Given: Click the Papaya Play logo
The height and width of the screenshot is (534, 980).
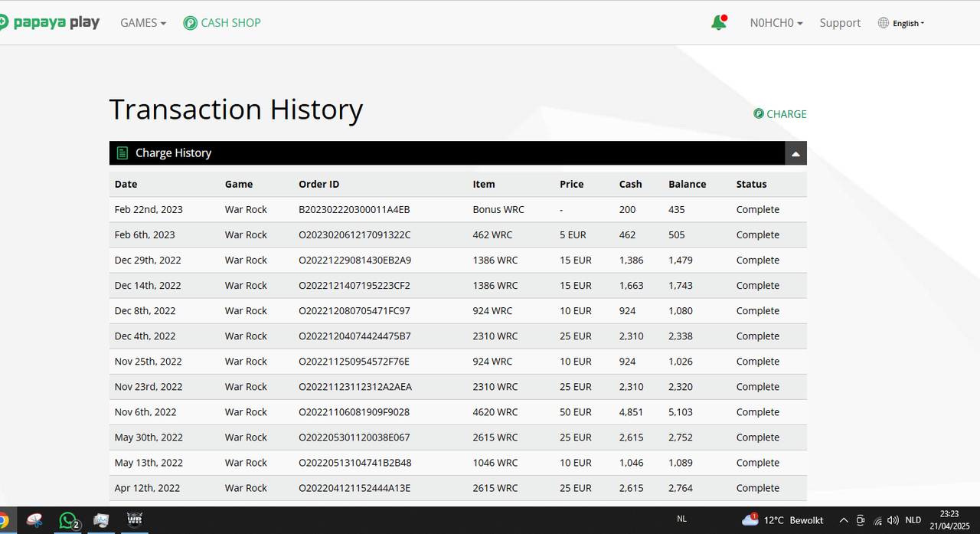Looking at the screenshot, I should (50, 22).
